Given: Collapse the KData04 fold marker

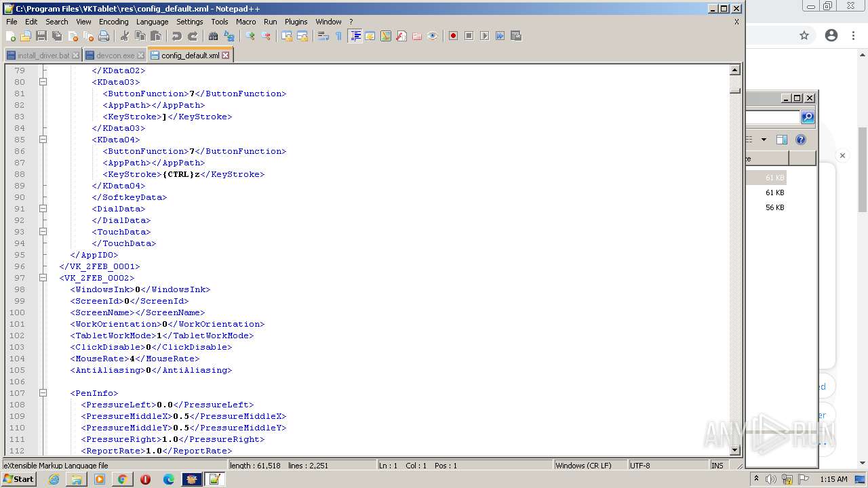Looking at the screenshot, I should pos(43,140).
